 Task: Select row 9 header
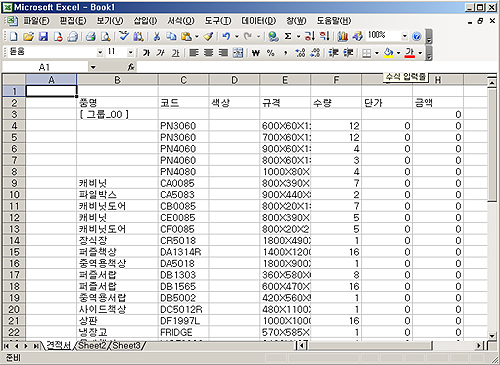14,183
